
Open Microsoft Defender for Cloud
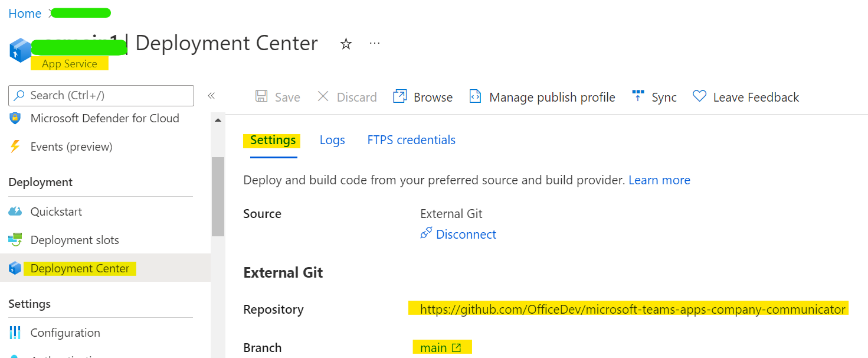(104, 118)
